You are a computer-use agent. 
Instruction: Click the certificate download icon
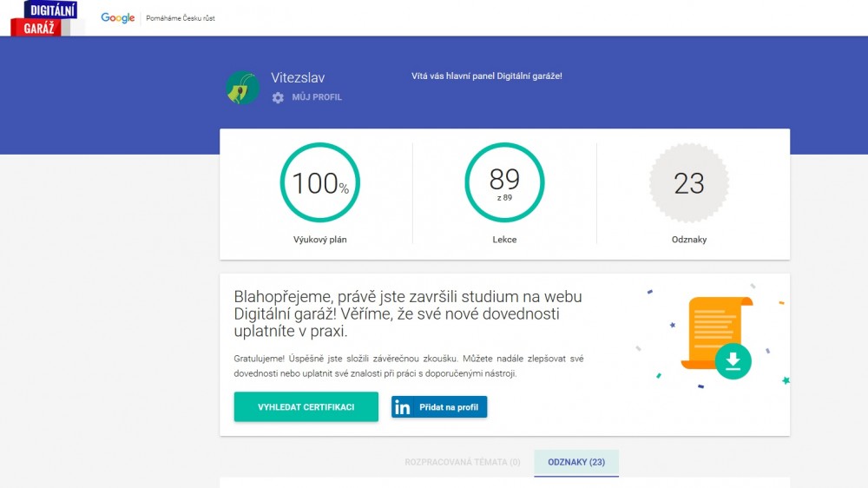pyautogui.click(x=733, y=360)
